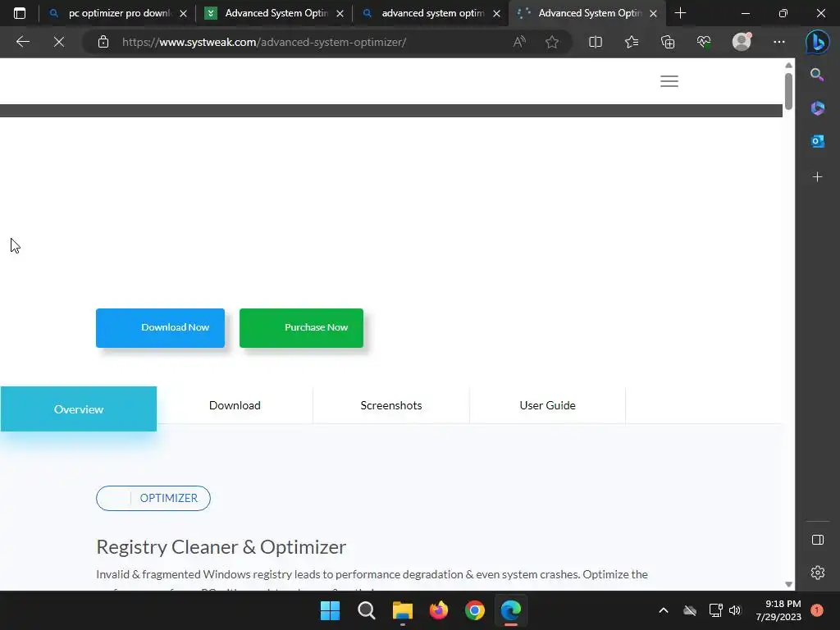Launch Google Chrome from taskbar
Screen dimensions: 840x630
click(475, 610)
